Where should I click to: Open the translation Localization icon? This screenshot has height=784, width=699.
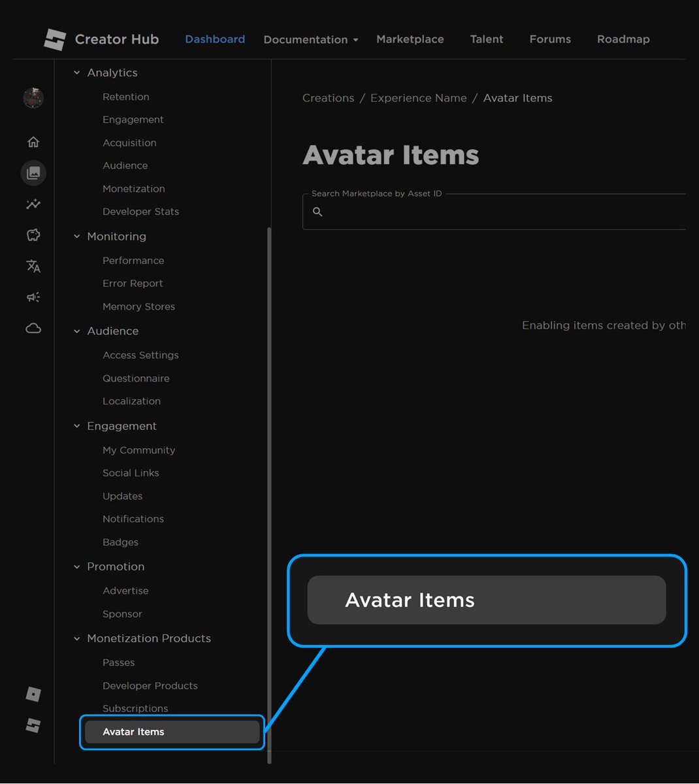coord(33,266)
